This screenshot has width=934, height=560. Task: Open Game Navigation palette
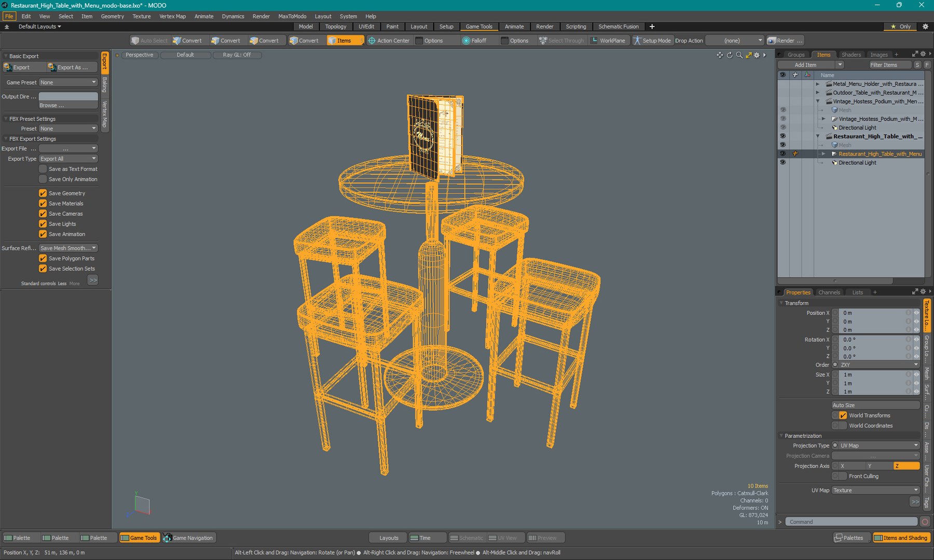pos(188,538)
